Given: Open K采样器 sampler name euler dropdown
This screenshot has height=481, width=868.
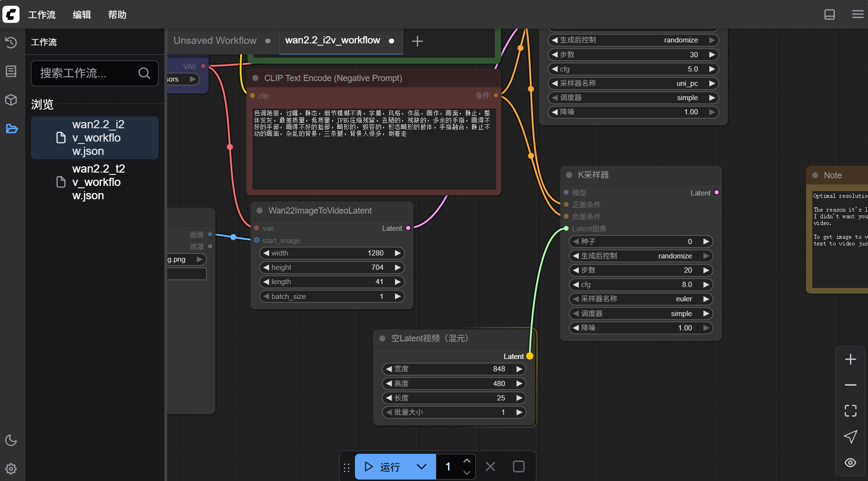Looking at the screenshot, I should point(641,299).
